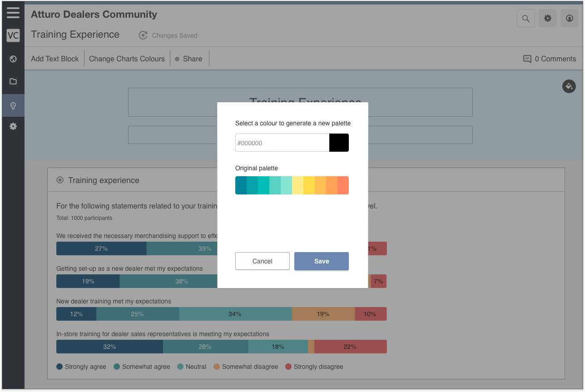
Task: Click the Share option
Action: (189, 59)
